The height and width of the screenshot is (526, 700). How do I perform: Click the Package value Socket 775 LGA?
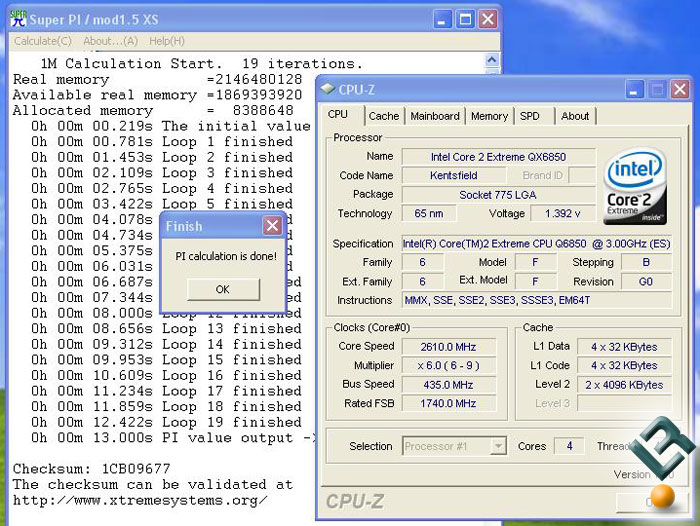point(498,195)
